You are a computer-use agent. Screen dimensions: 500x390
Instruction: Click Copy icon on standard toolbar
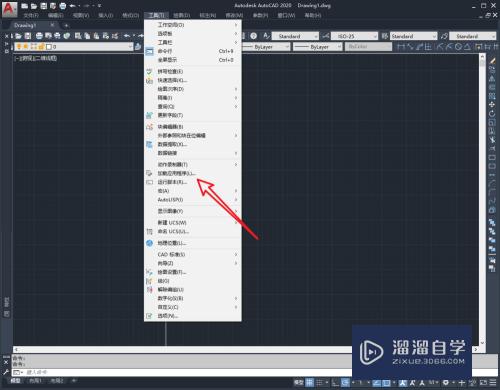coord(87,36)
